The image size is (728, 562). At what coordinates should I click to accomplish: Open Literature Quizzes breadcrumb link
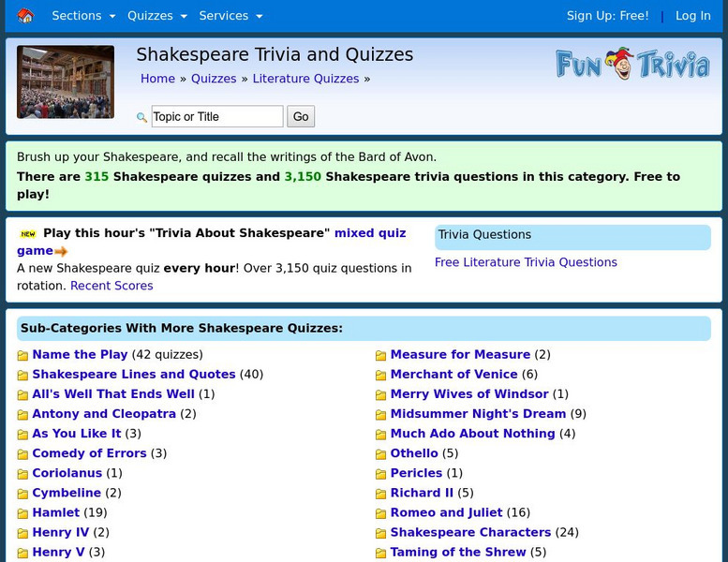tap(305, 79)
